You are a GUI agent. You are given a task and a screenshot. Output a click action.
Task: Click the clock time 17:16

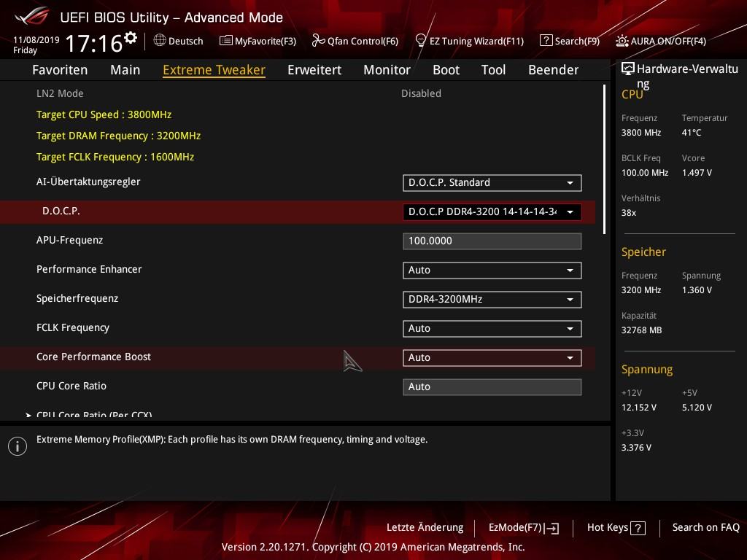coord(94,43)
